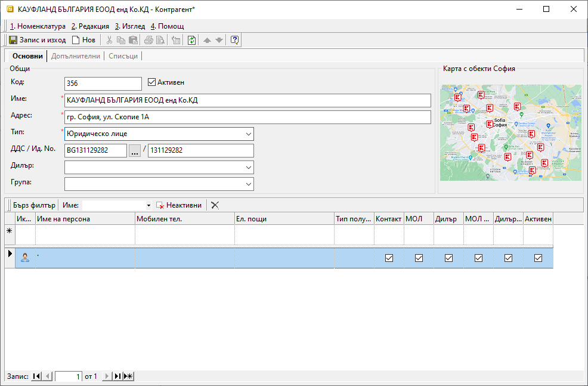
Task: Switch to the Допълнителни tab
Action: click(75, 56)
